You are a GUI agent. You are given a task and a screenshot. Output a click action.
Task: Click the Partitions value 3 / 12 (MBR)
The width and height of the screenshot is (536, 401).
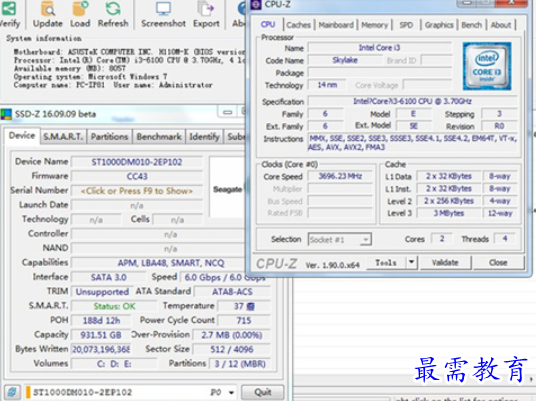point(240,363)
